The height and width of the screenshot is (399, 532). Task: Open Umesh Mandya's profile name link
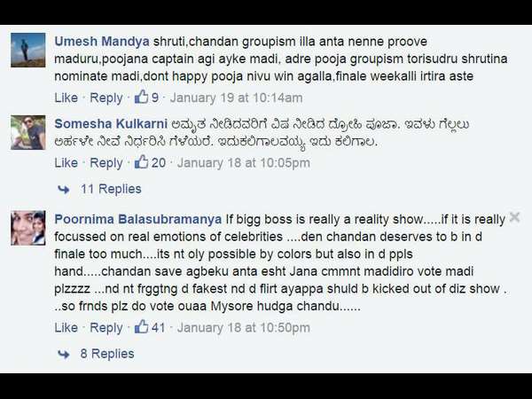(x=102, y=42)
